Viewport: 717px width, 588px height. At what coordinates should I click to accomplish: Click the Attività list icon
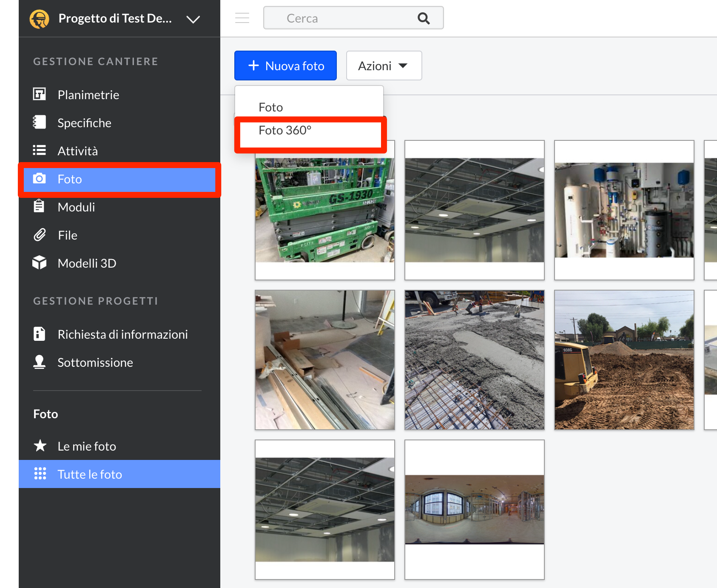[x=40, y=150]
